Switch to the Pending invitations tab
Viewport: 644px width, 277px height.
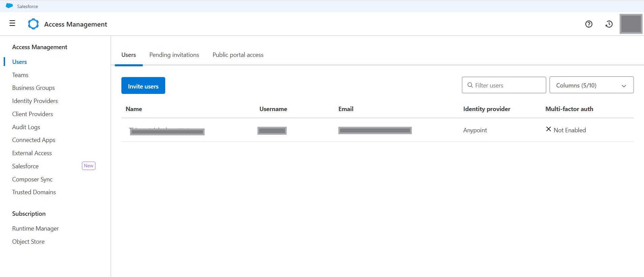coord(174,55)
